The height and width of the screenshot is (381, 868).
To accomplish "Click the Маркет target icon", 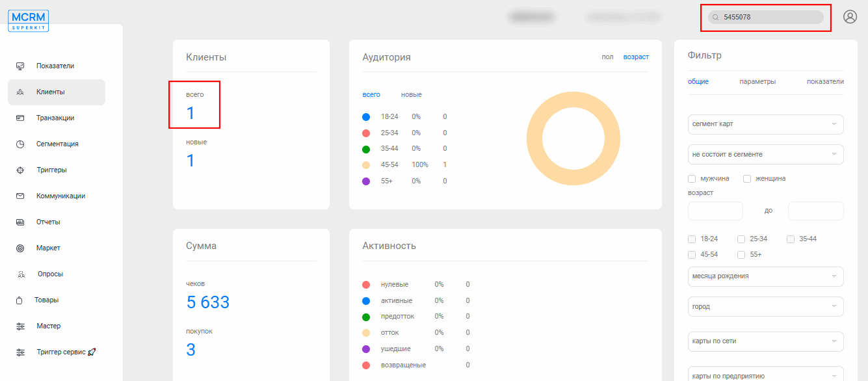I will (x=20, y=248).
